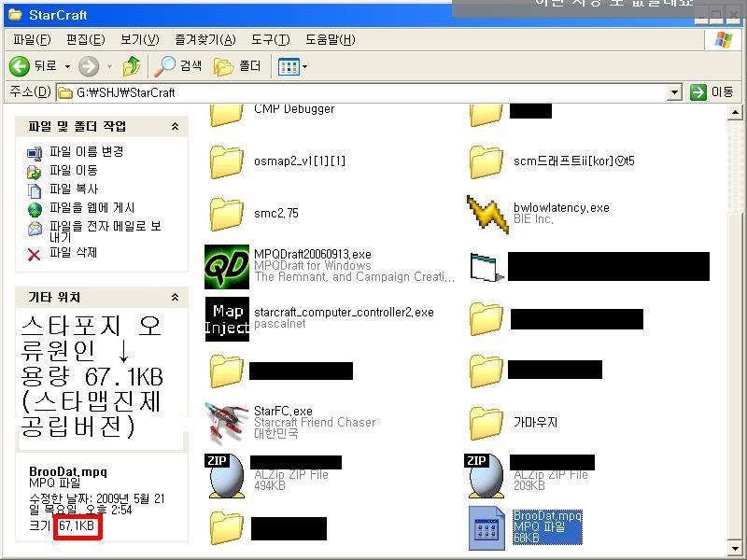This screenshot has width=747, height=560.
Task: Click the red X delete icon
Action: click(x=34, y=254)
